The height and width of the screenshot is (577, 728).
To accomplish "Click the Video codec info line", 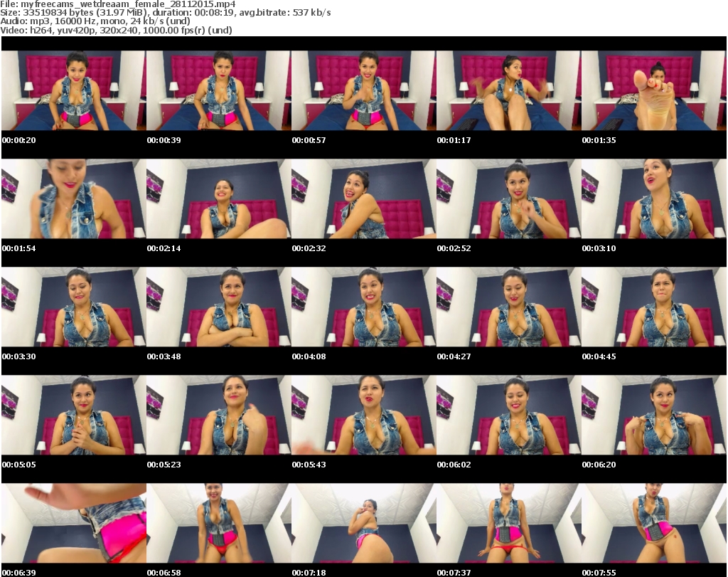I will point(116,30).
